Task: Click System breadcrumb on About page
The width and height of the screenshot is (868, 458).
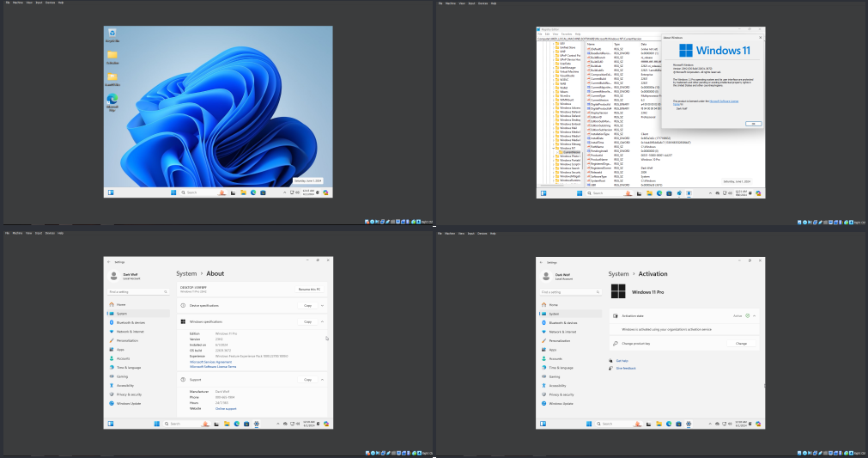Action: 186,273
